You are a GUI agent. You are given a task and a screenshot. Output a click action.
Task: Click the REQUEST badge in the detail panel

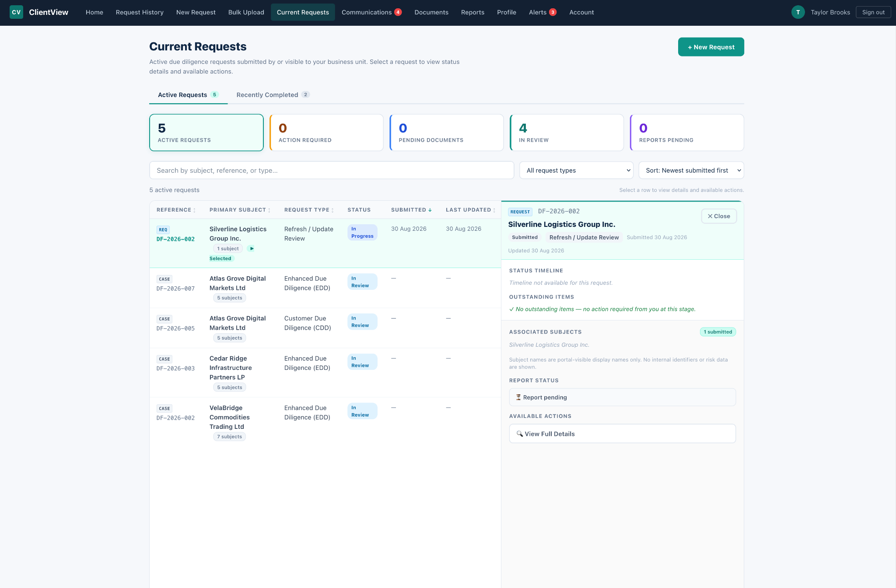pyautogui.click(x=520, y=212)
